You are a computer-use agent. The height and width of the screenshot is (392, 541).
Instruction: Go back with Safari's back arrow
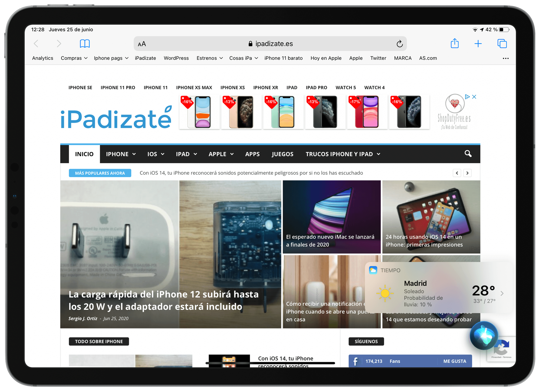[x=36, y=44]
